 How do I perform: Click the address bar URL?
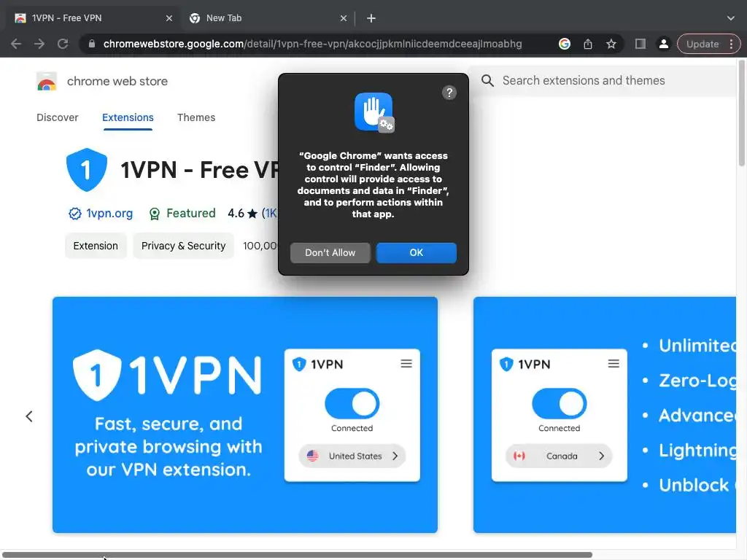312,44
